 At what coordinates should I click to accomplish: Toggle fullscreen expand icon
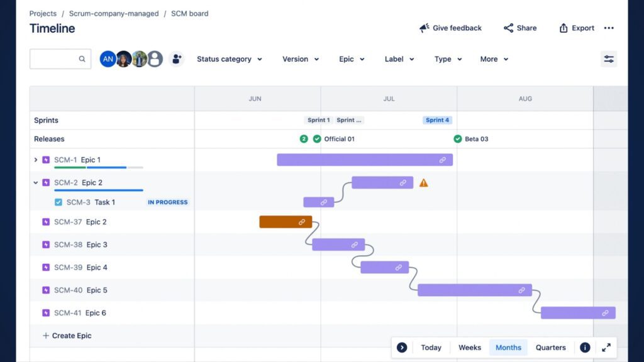(606, 347)
